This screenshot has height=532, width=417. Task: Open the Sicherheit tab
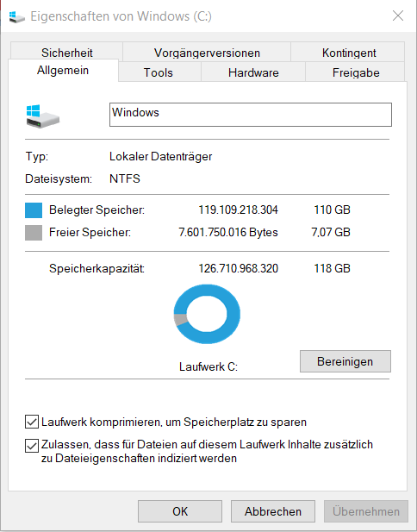coord(67,53)
